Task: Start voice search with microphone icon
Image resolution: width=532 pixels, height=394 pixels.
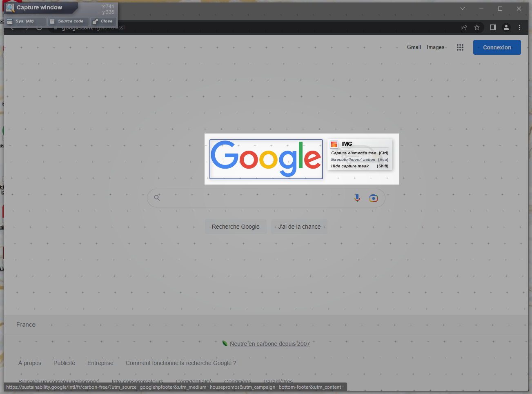Action: coord(357,198)
